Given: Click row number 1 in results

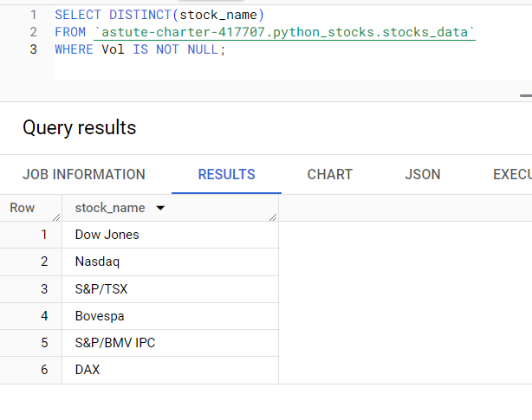Looking at the screenshot, I should (44, 235).
